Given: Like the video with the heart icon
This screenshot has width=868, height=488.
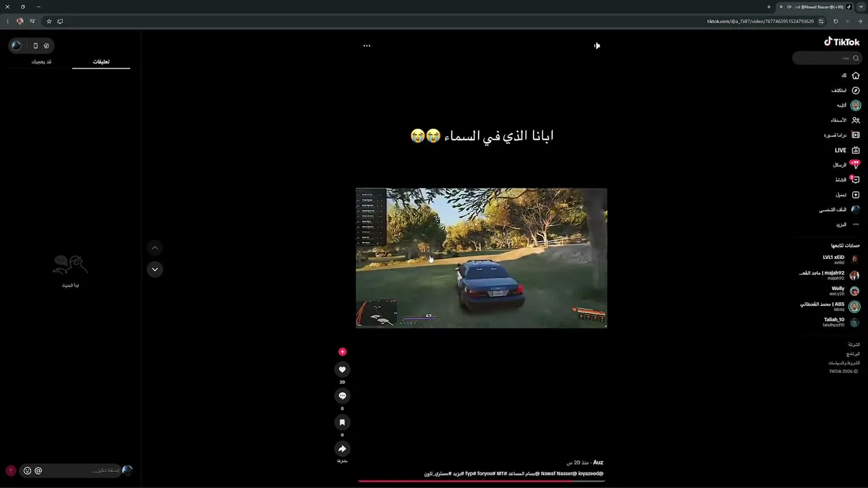Looking at the screenshot, I should (x=342, y=369).
